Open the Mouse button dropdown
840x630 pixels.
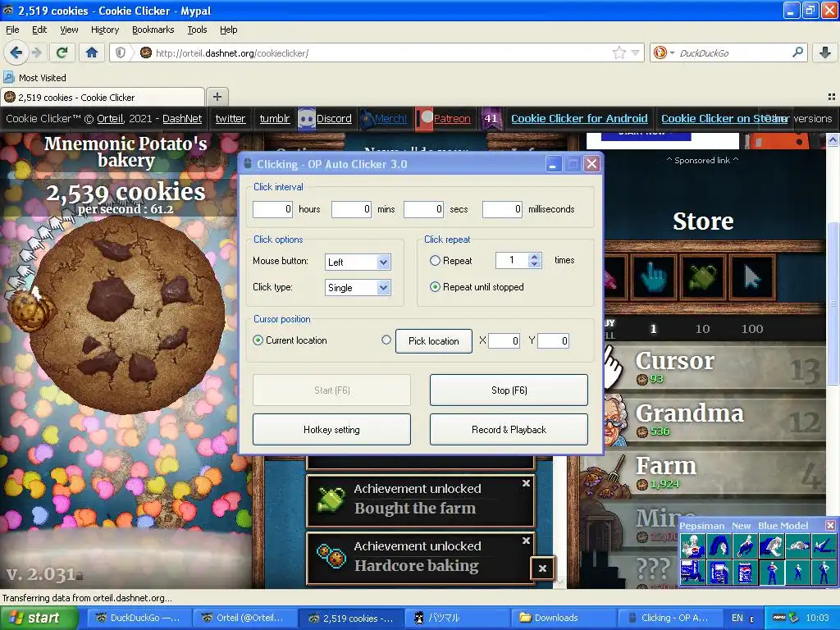[x=358, y=262]
